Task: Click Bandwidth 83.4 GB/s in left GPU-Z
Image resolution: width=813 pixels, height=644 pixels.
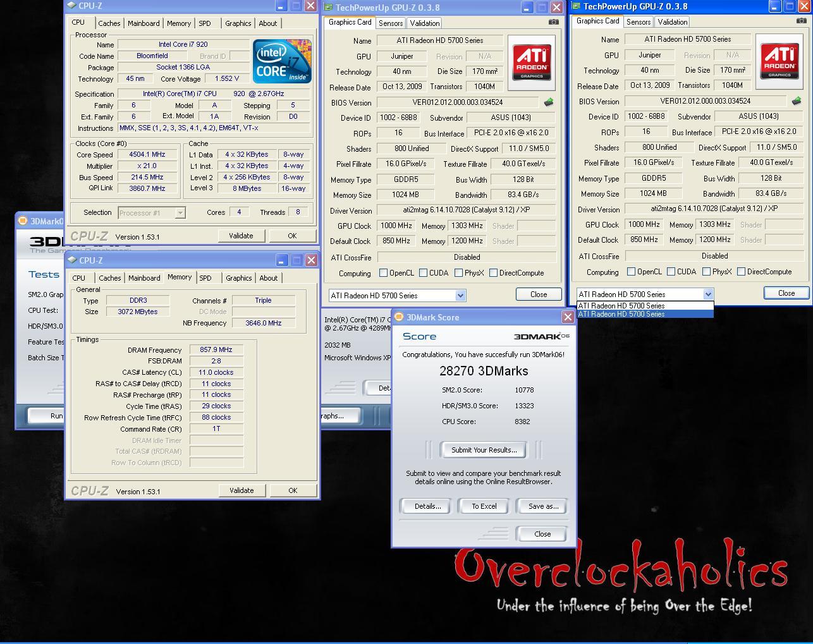Action: 523,195
